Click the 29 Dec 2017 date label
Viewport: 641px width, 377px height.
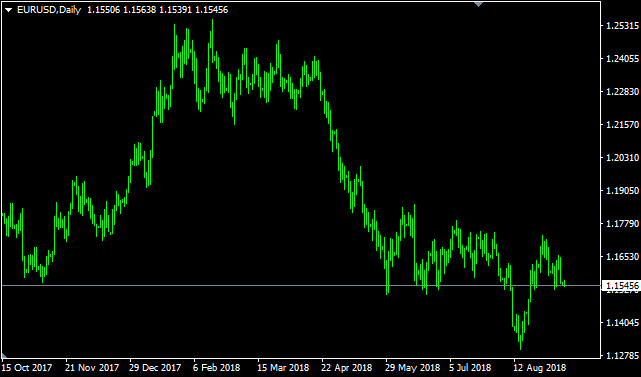155,368
